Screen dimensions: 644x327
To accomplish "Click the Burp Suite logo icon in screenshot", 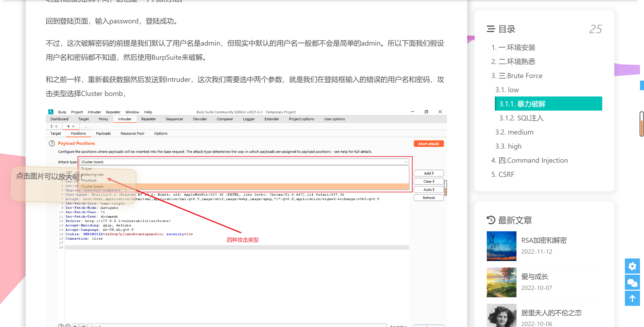I will pyautogui.click(x=51, y=112).
